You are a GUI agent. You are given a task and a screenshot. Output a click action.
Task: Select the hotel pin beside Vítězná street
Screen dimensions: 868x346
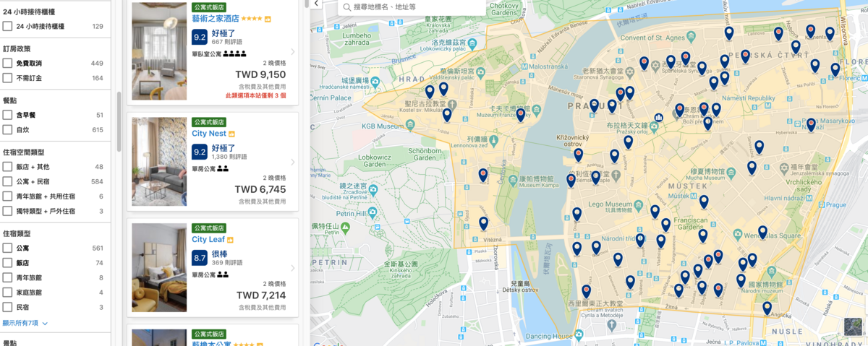click(x=483, y=223)
